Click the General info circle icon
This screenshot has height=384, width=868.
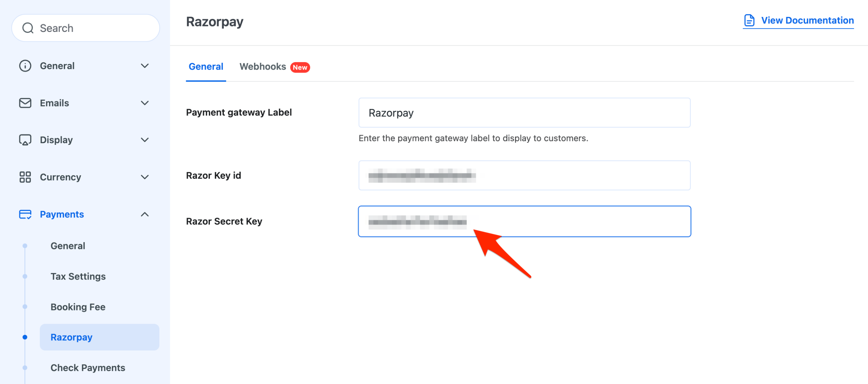(x=25, y=66)
